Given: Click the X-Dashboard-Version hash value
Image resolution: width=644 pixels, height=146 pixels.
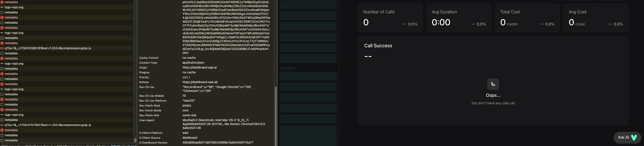Looking at the screenshot, I should 218,143.
